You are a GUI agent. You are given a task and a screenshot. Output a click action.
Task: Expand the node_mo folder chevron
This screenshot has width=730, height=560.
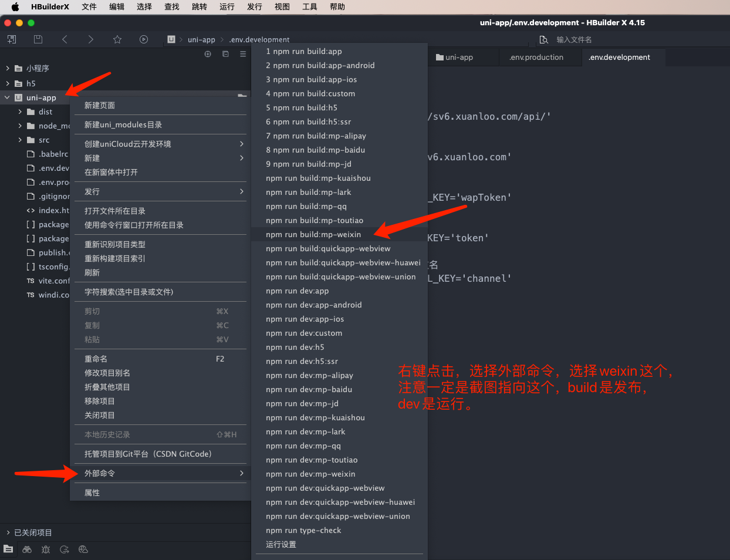[x=20, y=126]
